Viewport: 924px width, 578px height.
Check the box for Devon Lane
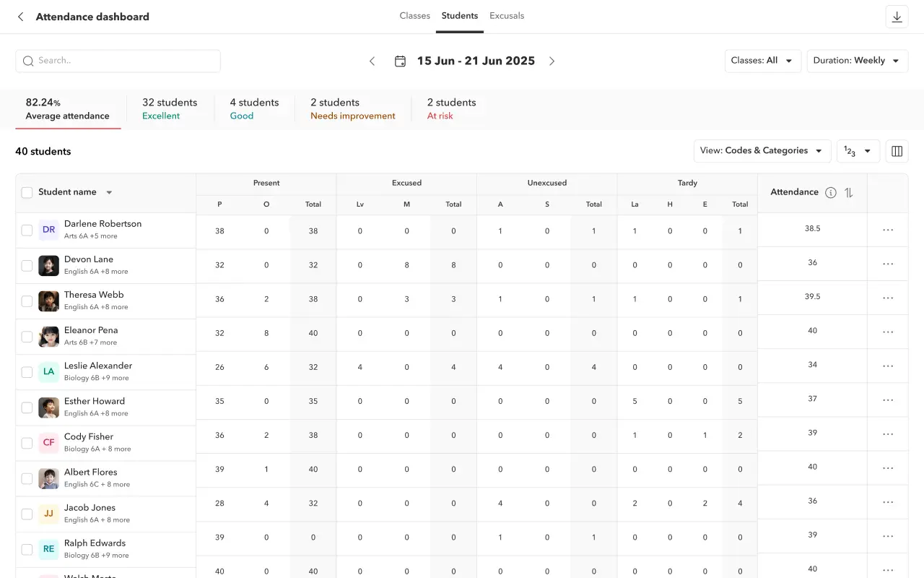(27, 266)
